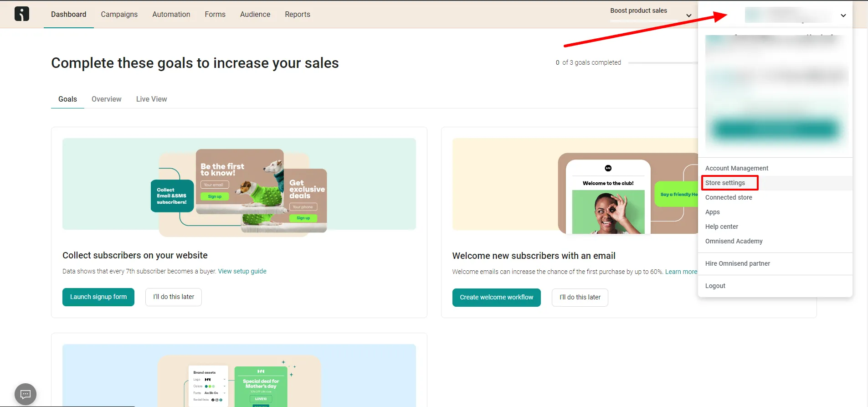Open the Dashboard tab

point(69,15)
